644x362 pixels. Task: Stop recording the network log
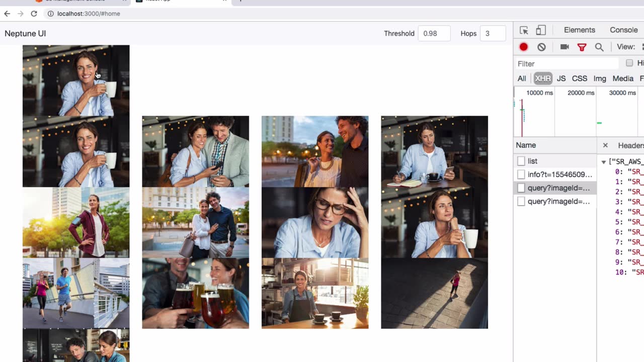[524, 47]
